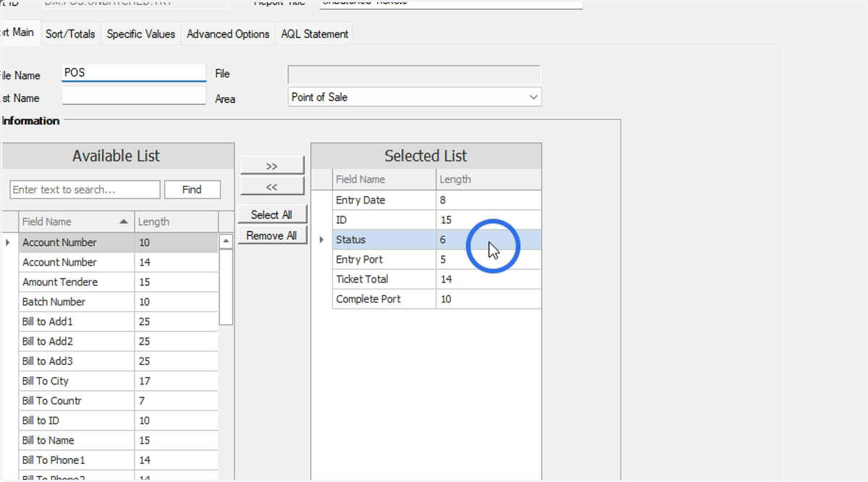
Task: Click the Remove All button
Action: 272,236
